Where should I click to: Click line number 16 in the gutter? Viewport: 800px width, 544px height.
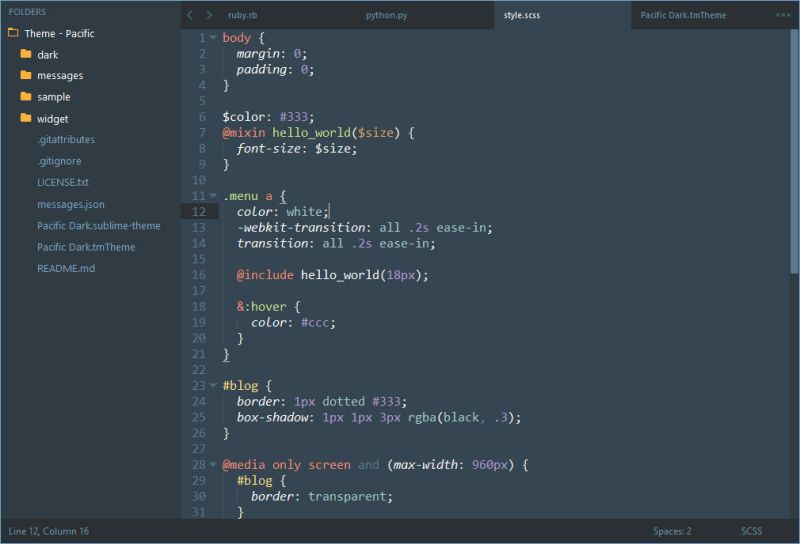(x=199, y=275)
